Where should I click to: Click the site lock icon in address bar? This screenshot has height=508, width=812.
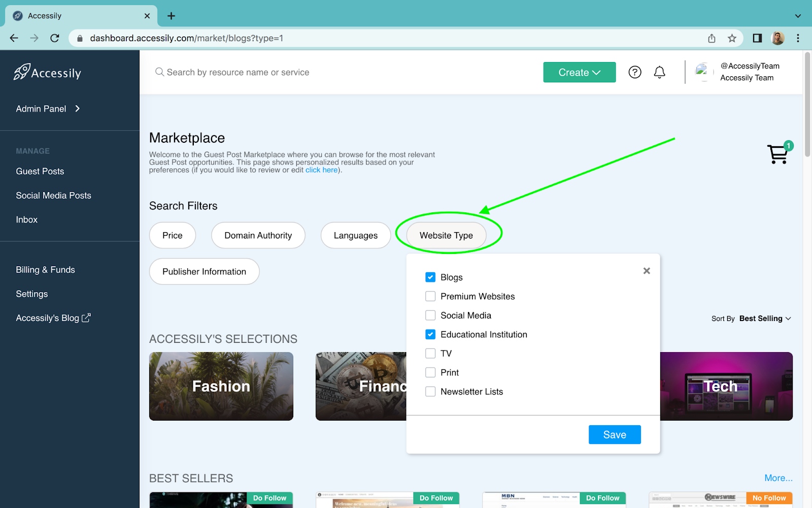pyautogui.click(x=80, y=38)
